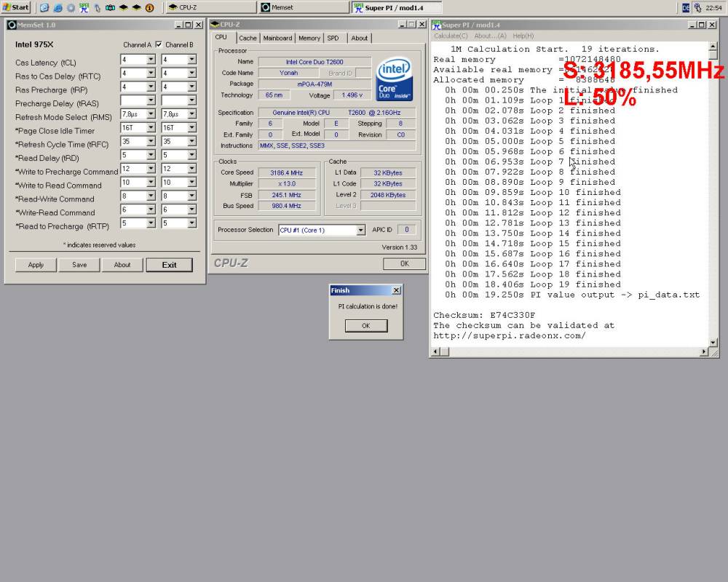The width and height of the screenshot is (728, 582).
Task: Click the Code Name value Yonah
Action: point(288,73)
